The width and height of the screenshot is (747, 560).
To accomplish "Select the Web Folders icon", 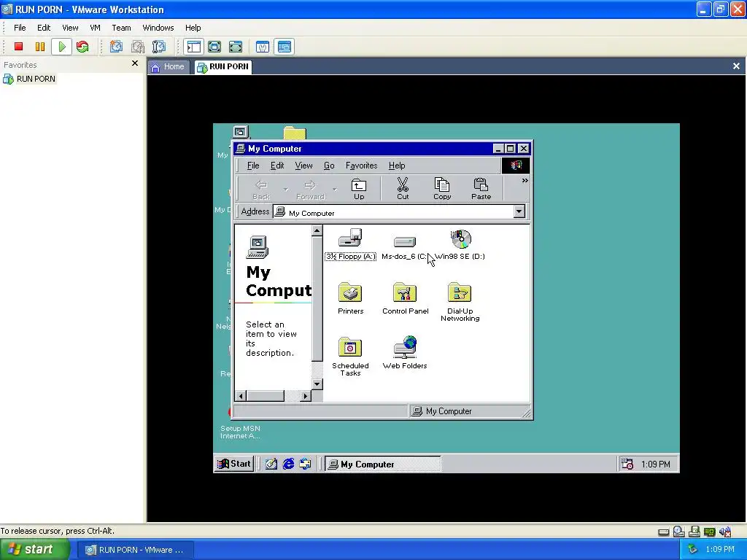I will 405,353.
